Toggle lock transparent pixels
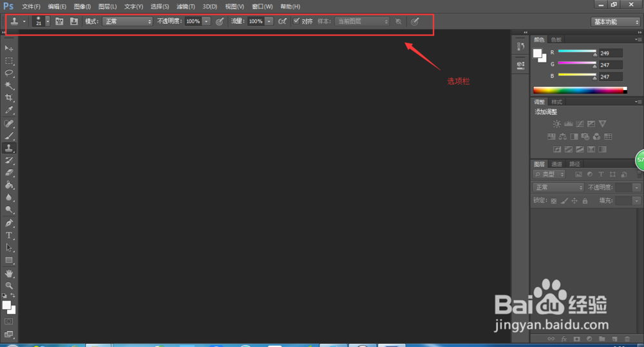This screenshot has height=347, width=644. [x=554, y=201]
